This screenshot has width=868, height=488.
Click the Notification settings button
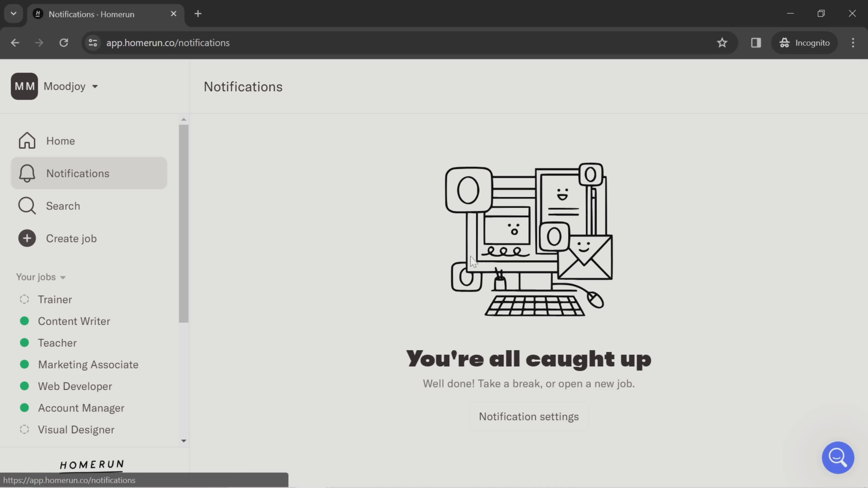point(529,416)
